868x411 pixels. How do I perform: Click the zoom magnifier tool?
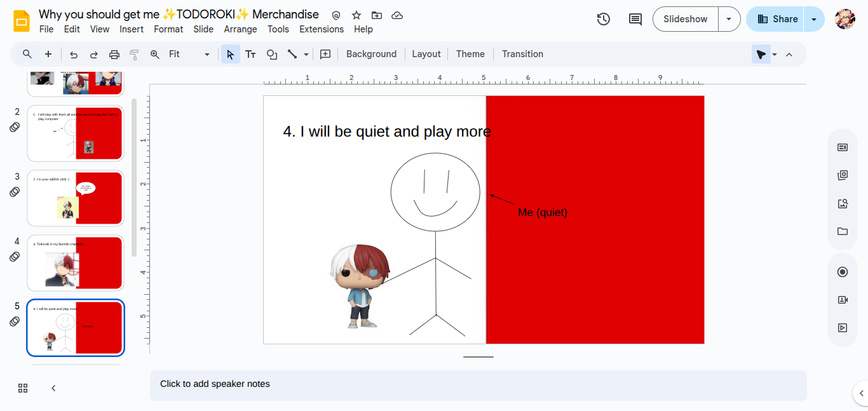155,54
